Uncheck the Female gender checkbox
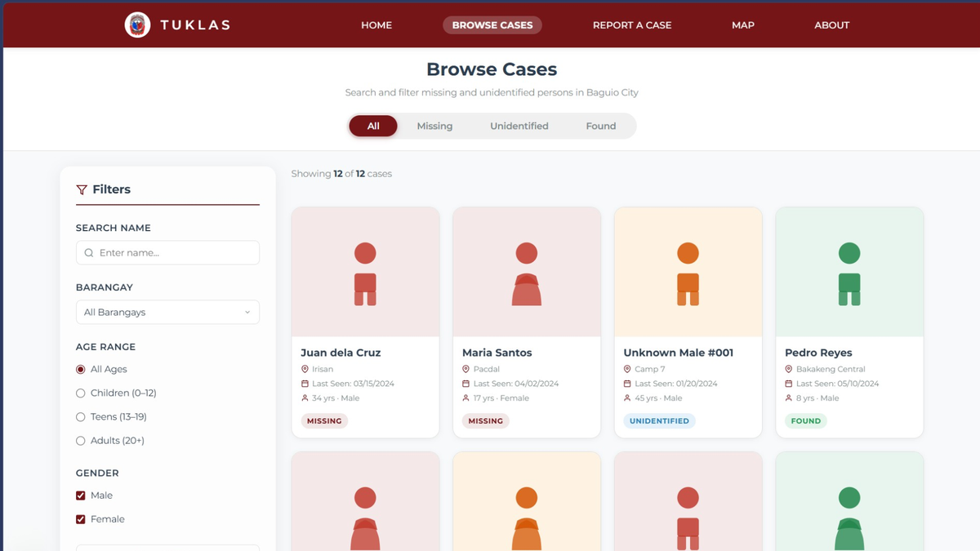The height and width of the screenshot is (551, 980). [x=80, y=519]
